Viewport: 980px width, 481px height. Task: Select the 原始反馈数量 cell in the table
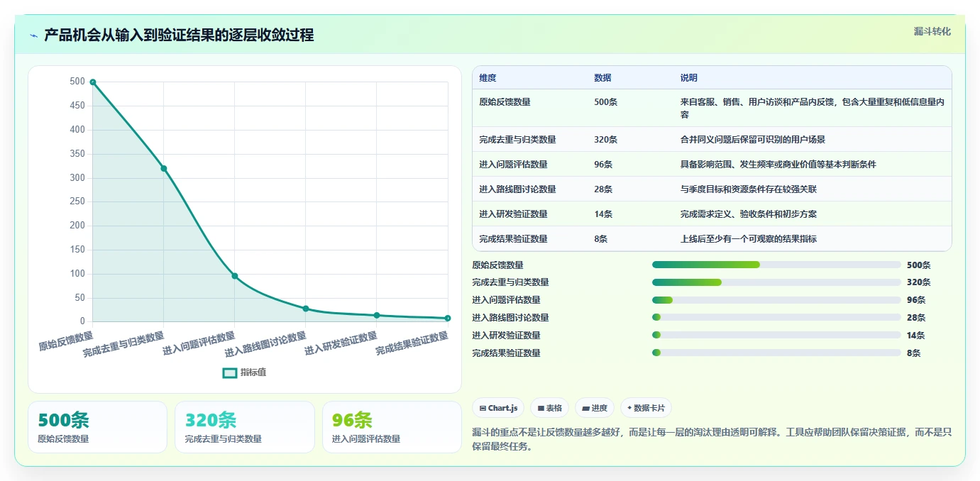(505, 102)
